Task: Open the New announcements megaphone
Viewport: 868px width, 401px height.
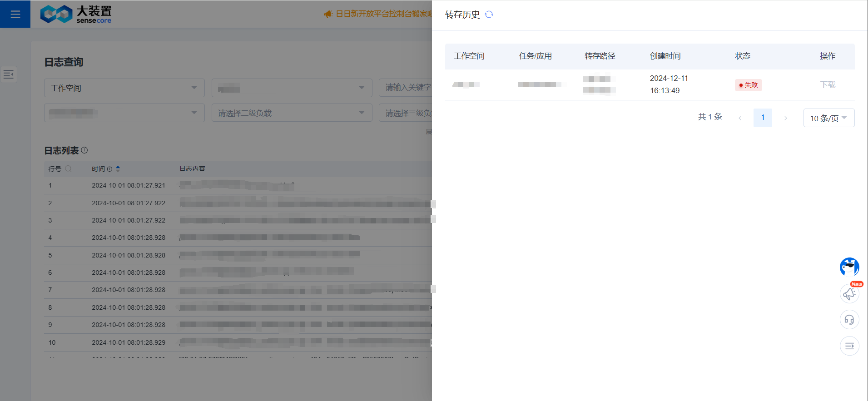Action: [849, 293]
